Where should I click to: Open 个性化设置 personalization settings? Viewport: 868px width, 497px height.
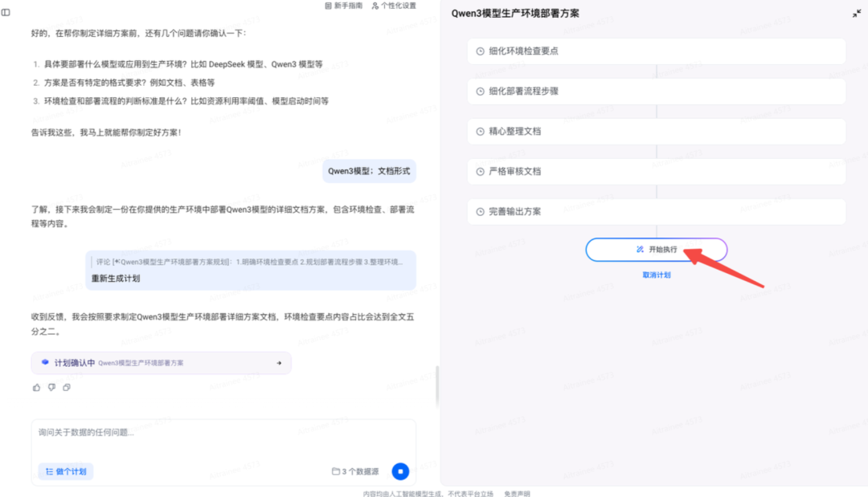coord(394,6)
